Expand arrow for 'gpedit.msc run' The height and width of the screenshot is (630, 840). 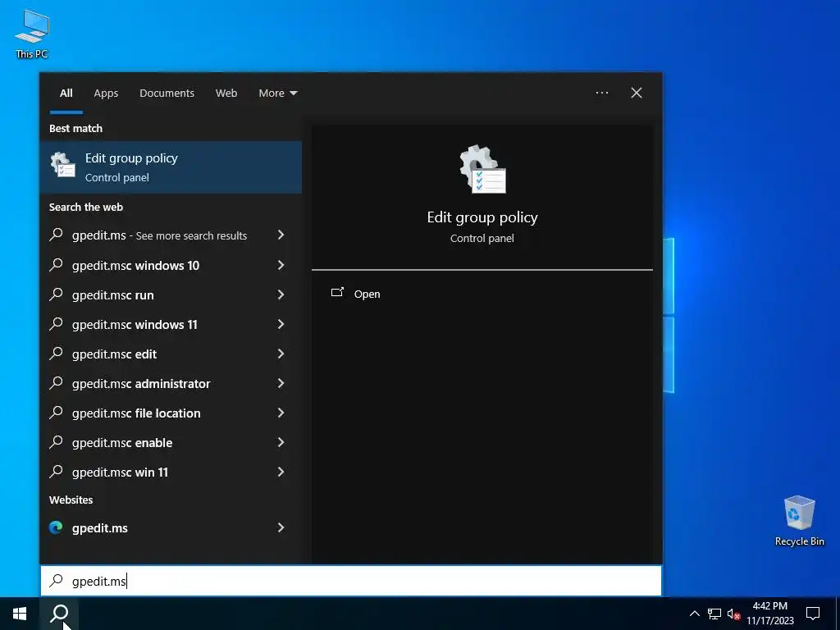(x=281, y=294)
